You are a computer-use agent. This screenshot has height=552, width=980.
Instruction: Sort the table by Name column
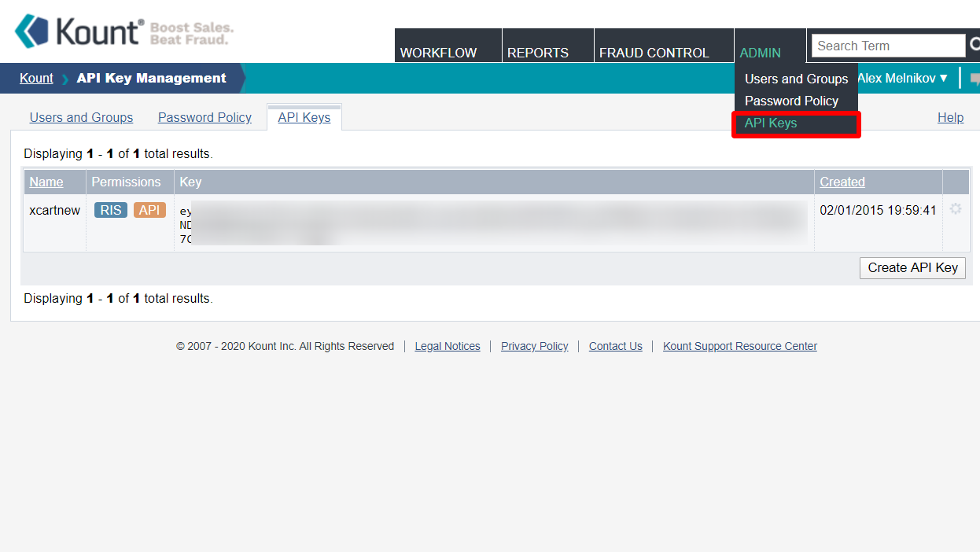[x=46, y=182]
